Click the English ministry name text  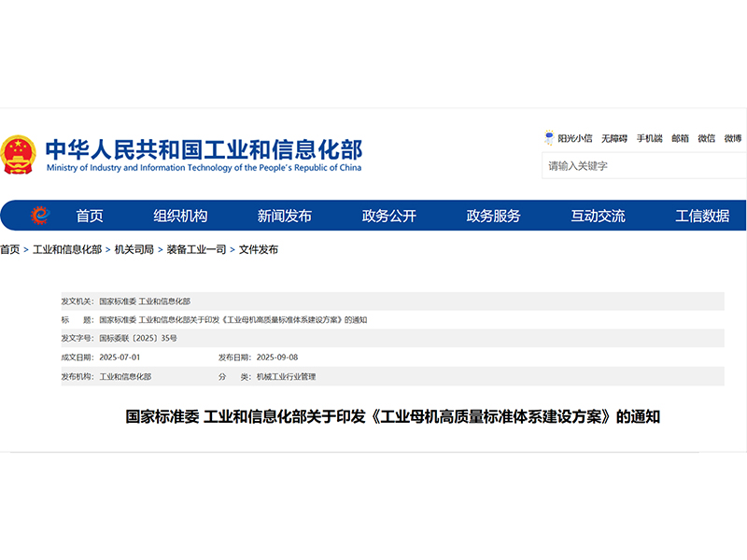click(204, 168)
